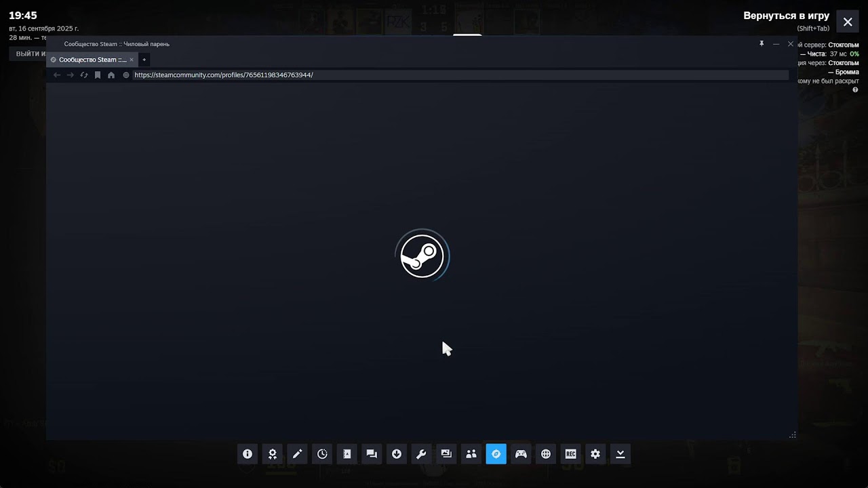The width and height of the screenshot is (868, 488).
Task: Reload the Steam community page
Action: click(x=84, y=75)
